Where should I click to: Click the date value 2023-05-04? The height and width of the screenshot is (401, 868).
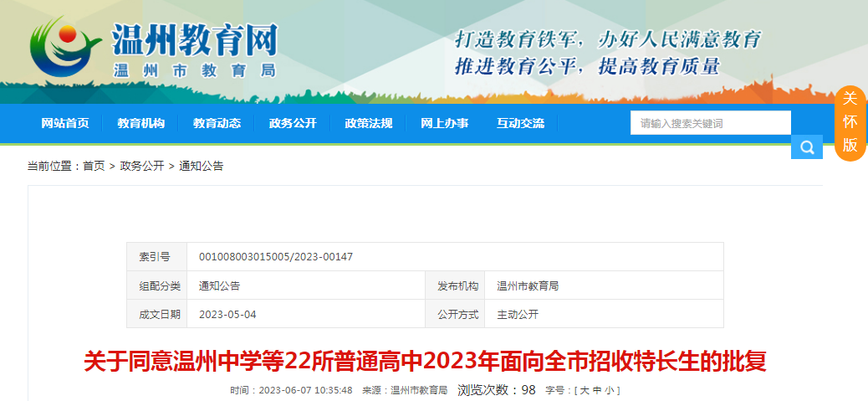coord(227,315)
